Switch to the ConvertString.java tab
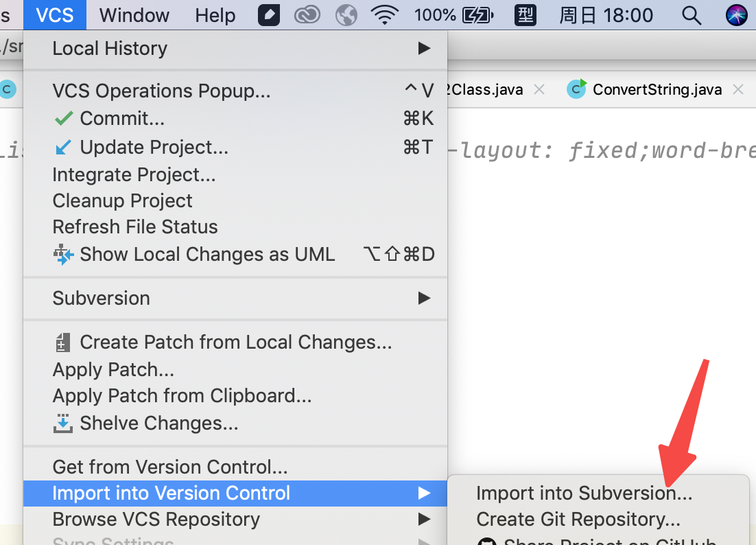This screenshot has width=756, height=545. 657,89
